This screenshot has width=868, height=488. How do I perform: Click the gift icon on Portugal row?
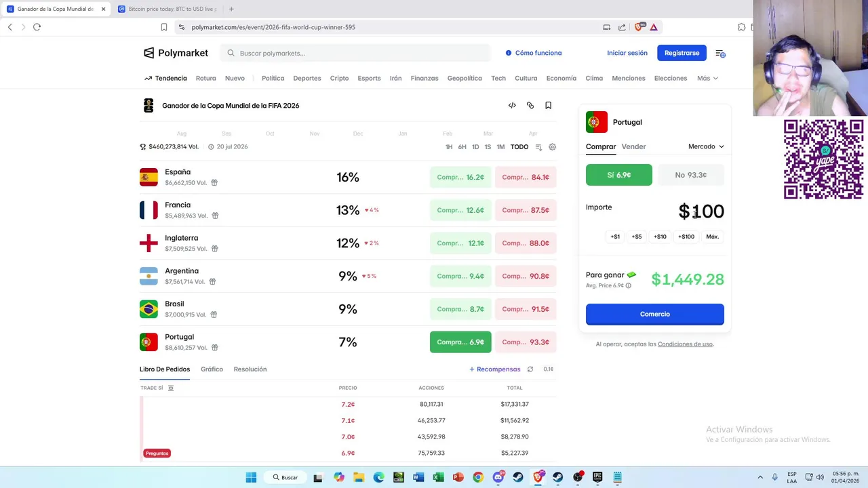215,348
